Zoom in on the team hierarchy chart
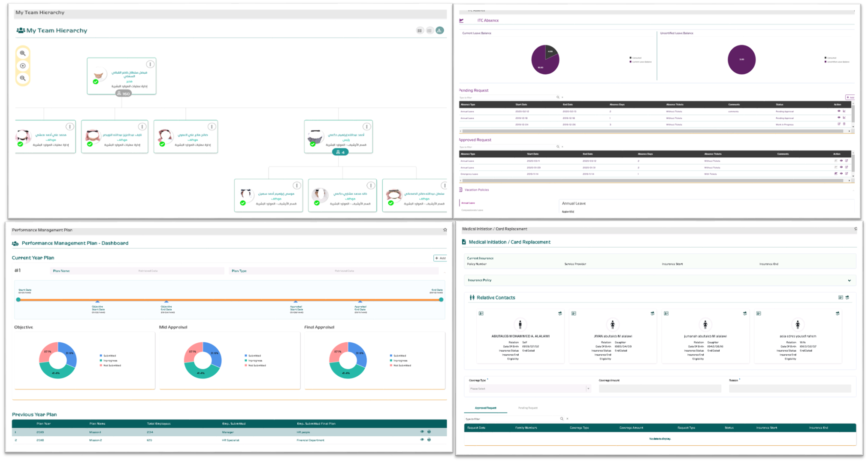This screenshot has width=868, height=462. (x=23, y=53)
